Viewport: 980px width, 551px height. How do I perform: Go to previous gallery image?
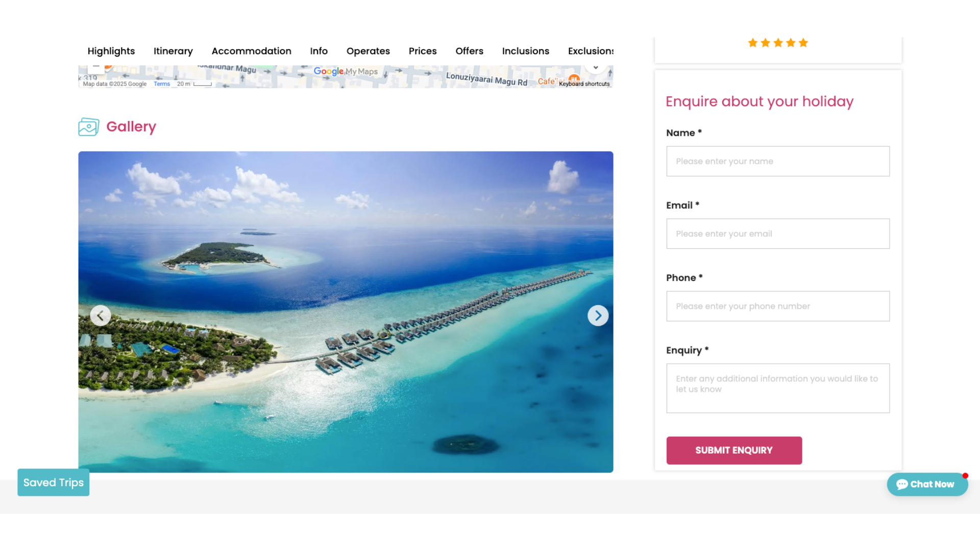click(101, 316)
